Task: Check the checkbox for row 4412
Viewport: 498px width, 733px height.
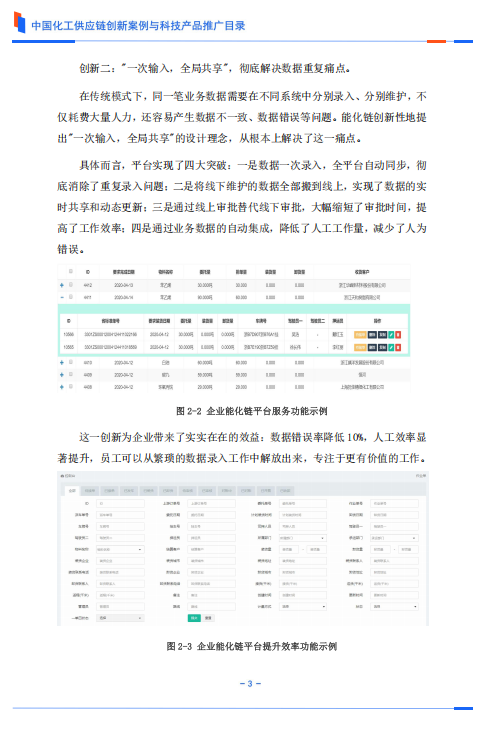Action: [x=71, y=284]
